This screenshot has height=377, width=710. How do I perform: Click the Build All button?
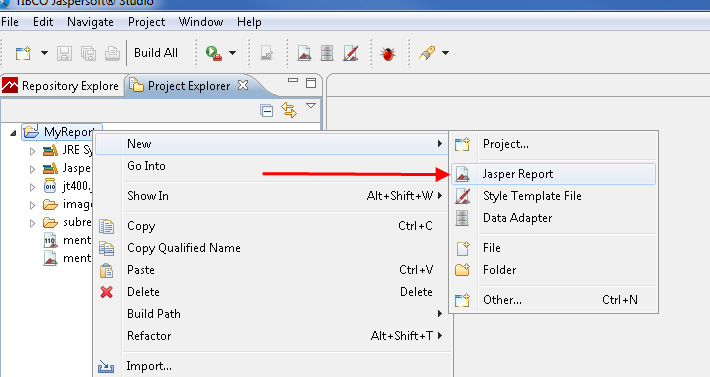156,53
